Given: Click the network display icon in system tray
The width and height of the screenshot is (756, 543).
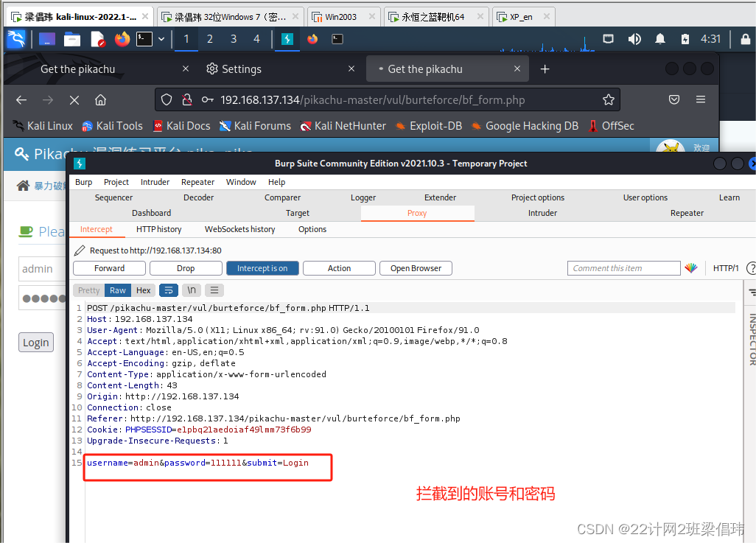Looking at the screenshot, I should click(609, 39).
